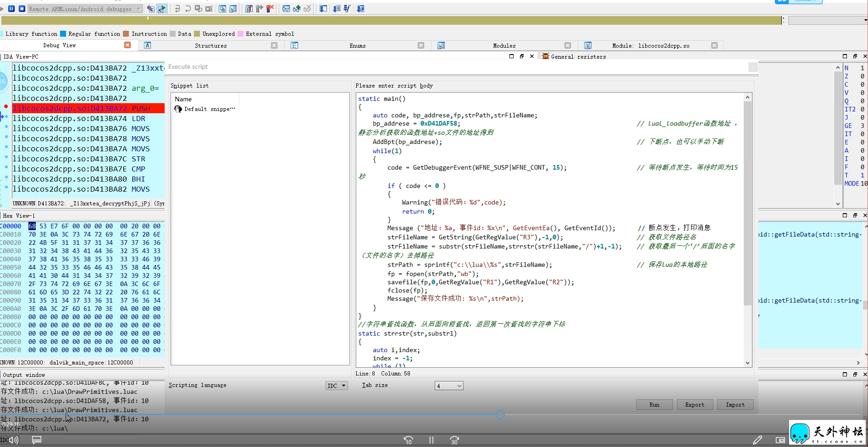
Task: Click the navigation band overview bar
Action: pos(392,20)
